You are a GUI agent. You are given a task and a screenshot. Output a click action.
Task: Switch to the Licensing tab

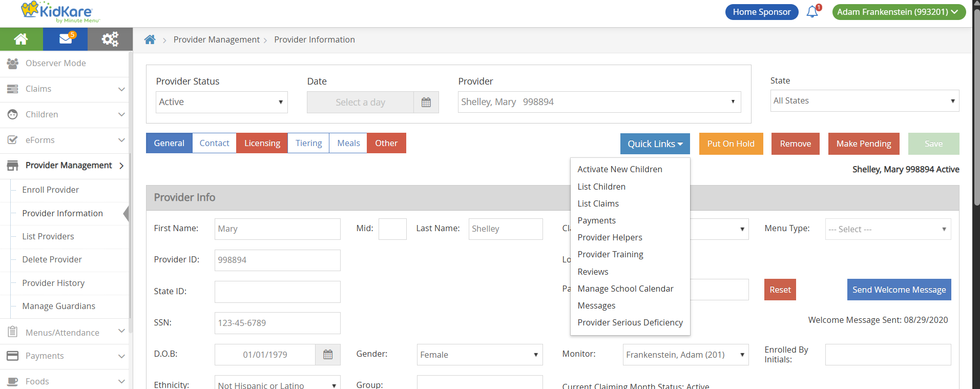(x=262, y=143)
